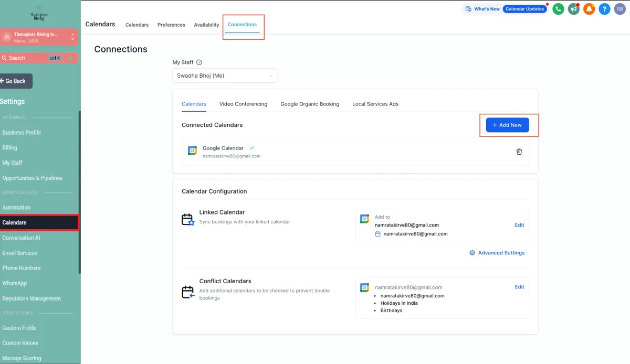Open the orange notifications bell
Screen dimensions: 630x364
tap(589, 9)
